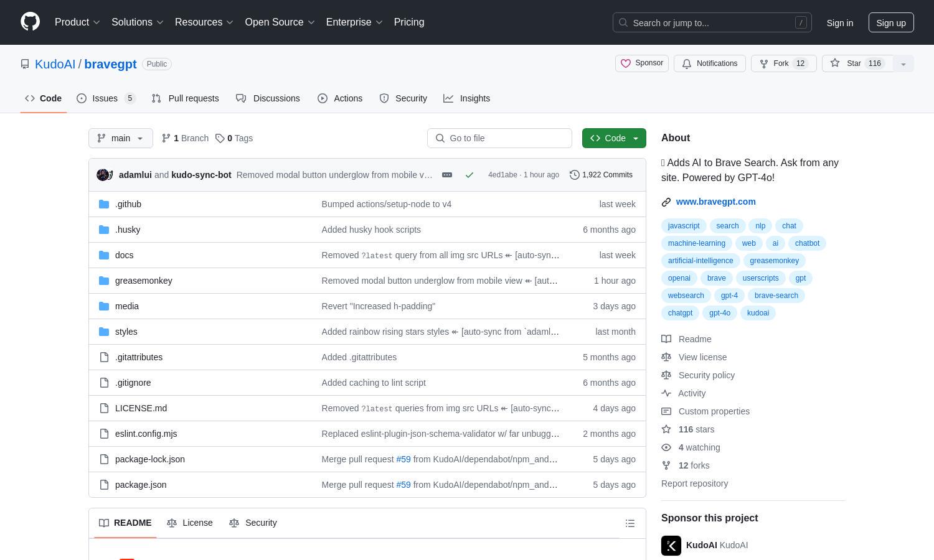
Task: Expand the Solutions menu
Action: (x=138, y=22)
